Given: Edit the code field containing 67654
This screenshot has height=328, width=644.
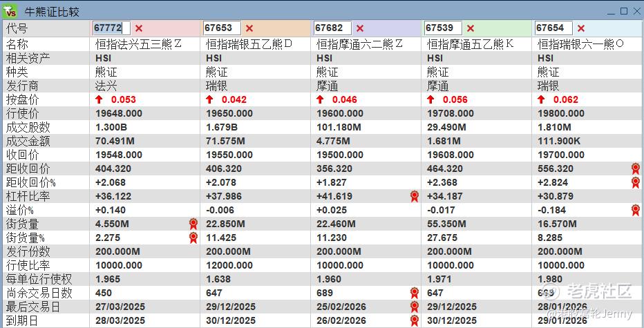Looking at the screenshot, I should click(553, 28).
